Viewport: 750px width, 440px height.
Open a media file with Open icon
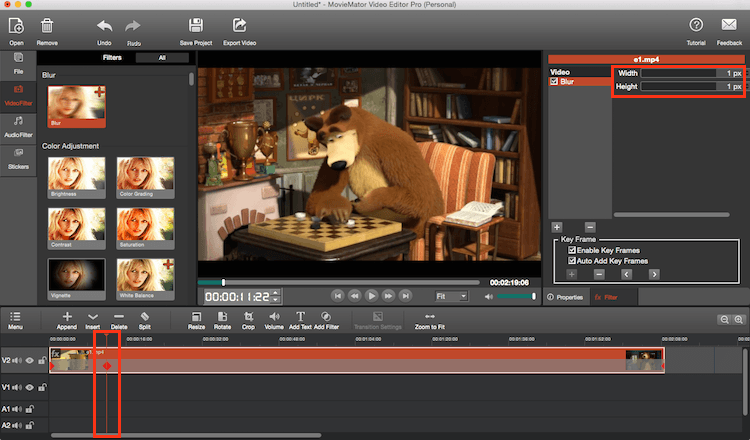[x=16, y=26]
